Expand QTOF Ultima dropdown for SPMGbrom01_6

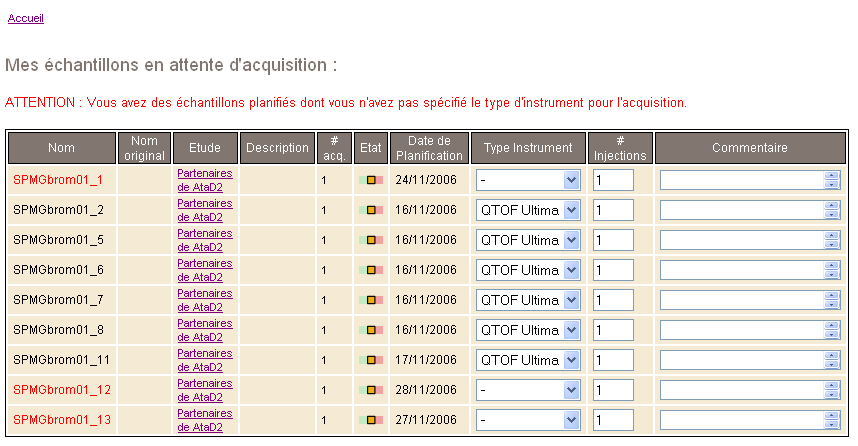(528, 270)
